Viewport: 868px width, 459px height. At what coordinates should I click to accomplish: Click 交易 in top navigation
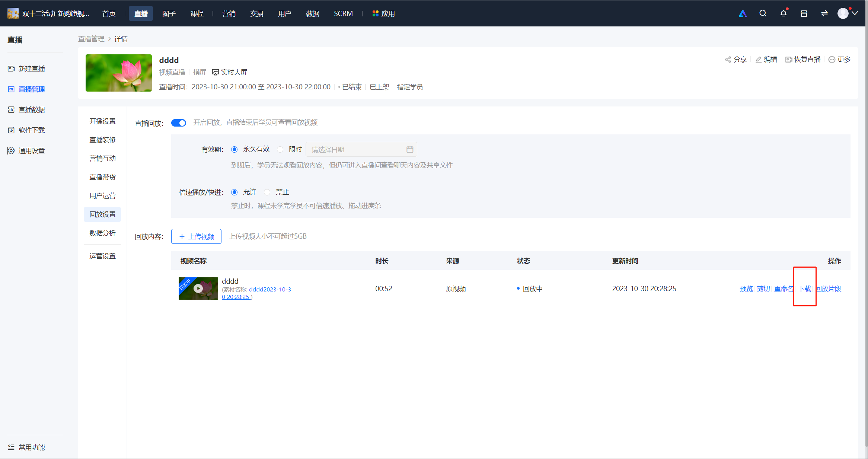click(257, 13)
